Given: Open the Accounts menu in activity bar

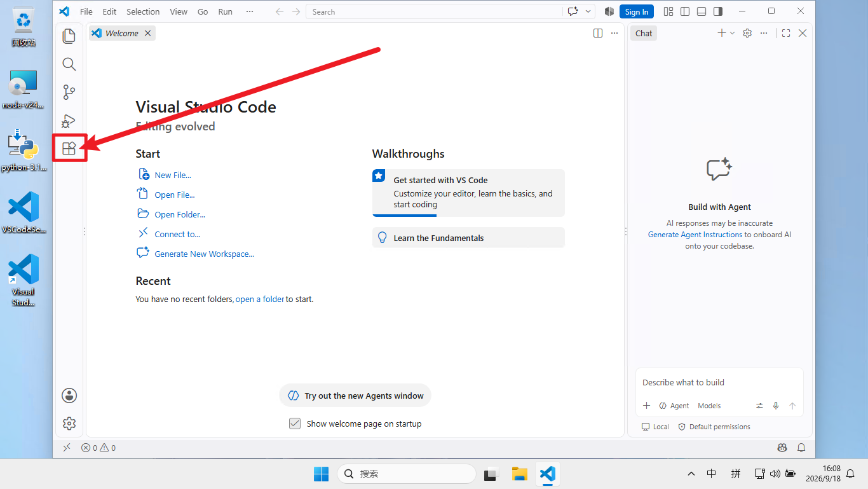Looking at the screenshot, I should pyautogui.click(x=69, y=396).
